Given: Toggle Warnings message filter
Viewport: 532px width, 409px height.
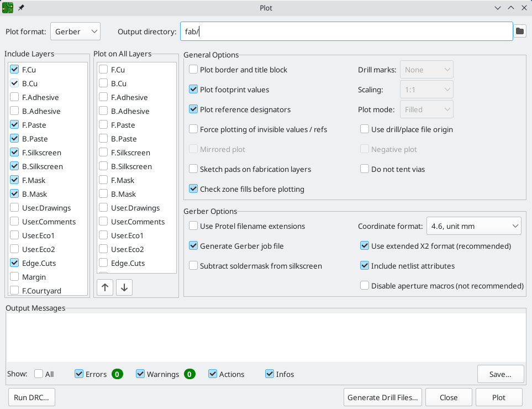Looking at the screenshot, I should click(x=140, y=374).
